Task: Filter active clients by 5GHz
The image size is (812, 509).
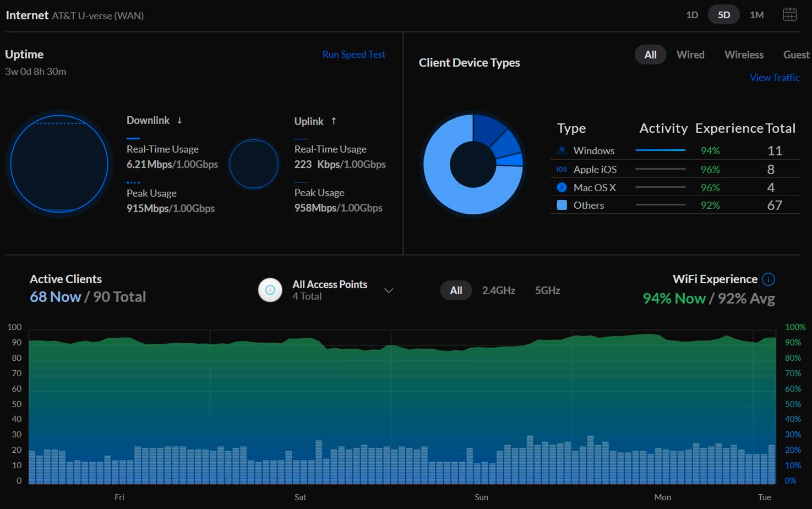Action: (x=548, y=290)
